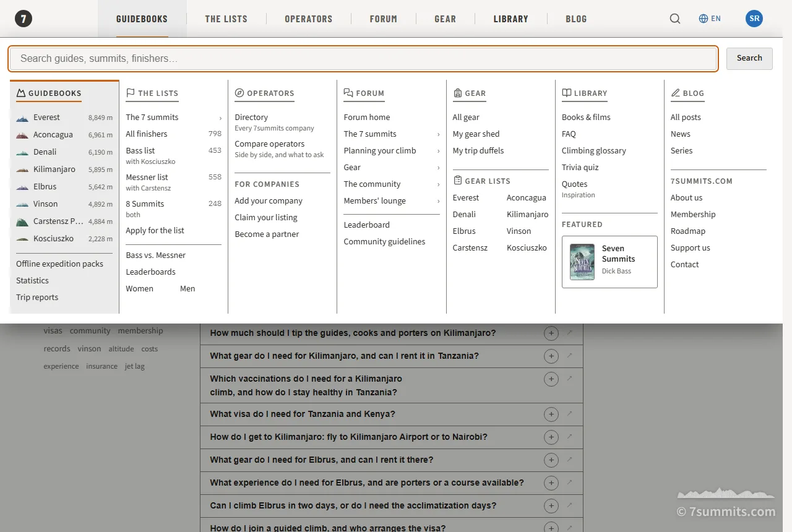Viewport: 792px width, 532px height.
Task: Click the Search button
Action: tap(749, 58)
